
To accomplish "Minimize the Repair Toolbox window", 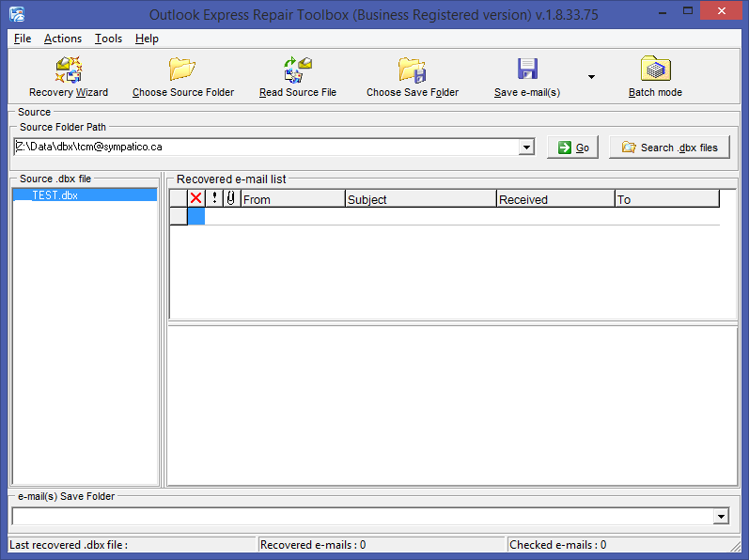I will (x=663, y=11).
